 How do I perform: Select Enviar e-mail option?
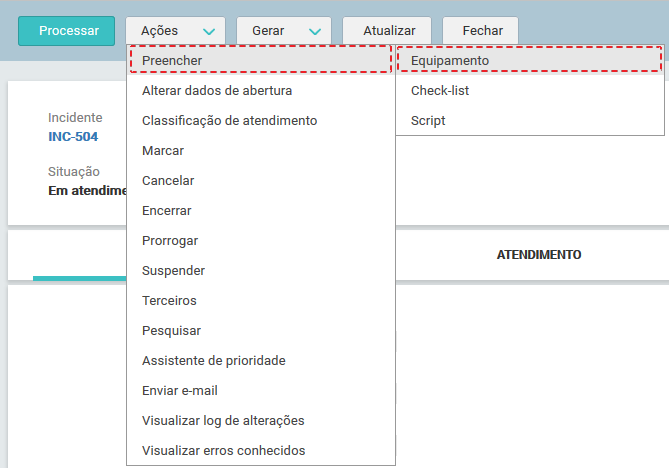tap(261, 390)
